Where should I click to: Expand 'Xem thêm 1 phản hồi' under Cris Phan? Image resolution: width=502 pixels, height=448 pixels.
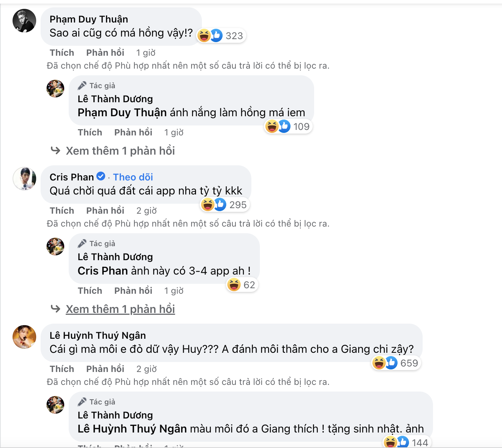point(120,309)
